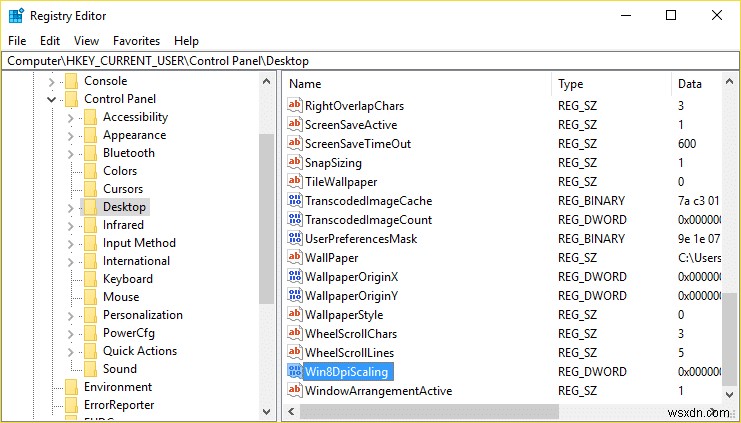Click the UserPreferencesMask binary icon
Viewport: 741px width, 423px height.
click(295, 239)
